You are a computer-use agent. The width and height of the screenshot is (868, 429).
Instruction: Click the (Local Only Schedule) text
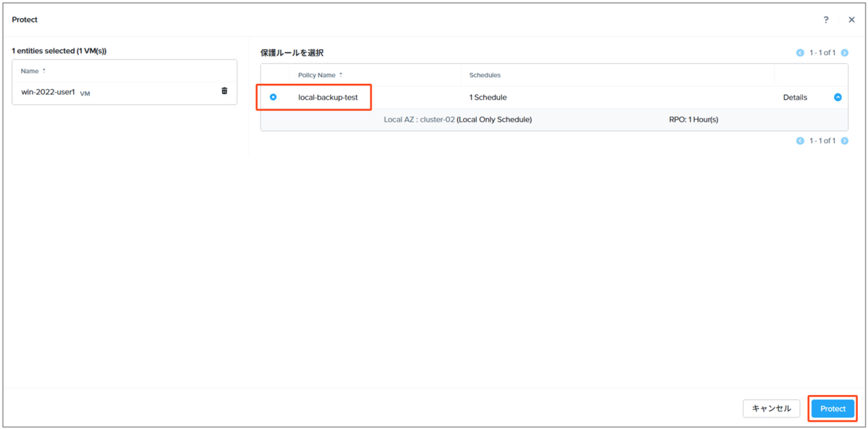[495, 119]
